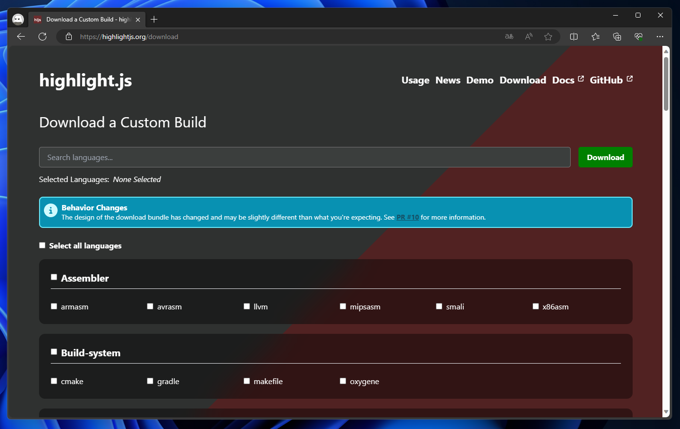Click the scrollbar down arrow

point(666,413)
